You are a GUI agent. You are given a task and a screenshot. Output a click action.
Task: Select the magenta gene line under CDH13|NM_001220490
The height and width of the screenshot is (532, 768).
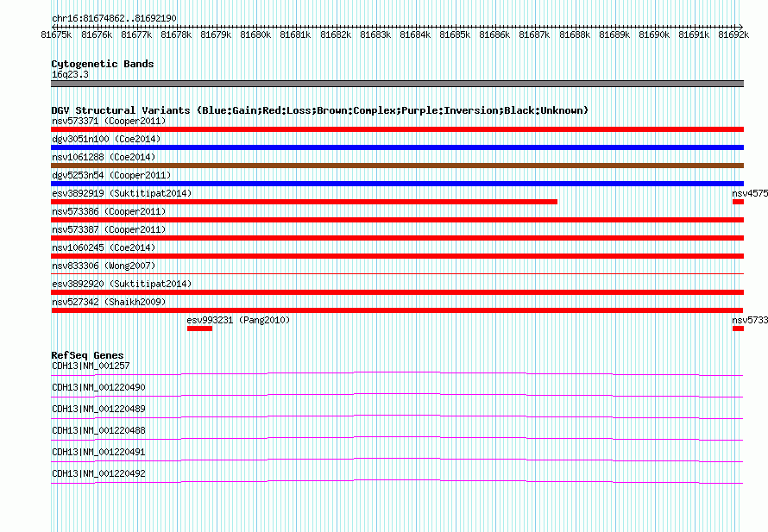click(x=397, y=396)
